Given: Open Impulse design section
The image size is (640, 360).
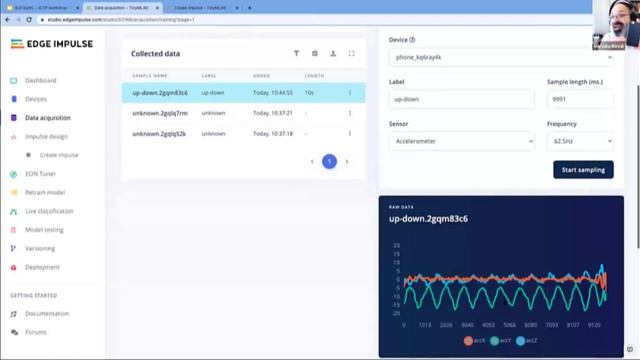Looking at the screenshot, I should click(x=46, y=137).
